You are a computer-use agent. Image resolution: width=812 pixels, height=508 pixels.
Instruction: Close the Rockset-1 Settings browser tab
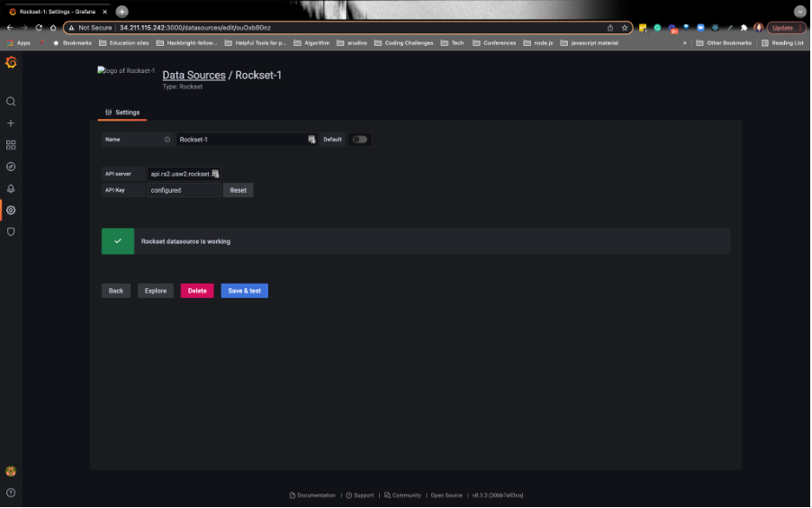tap(104, 12)
